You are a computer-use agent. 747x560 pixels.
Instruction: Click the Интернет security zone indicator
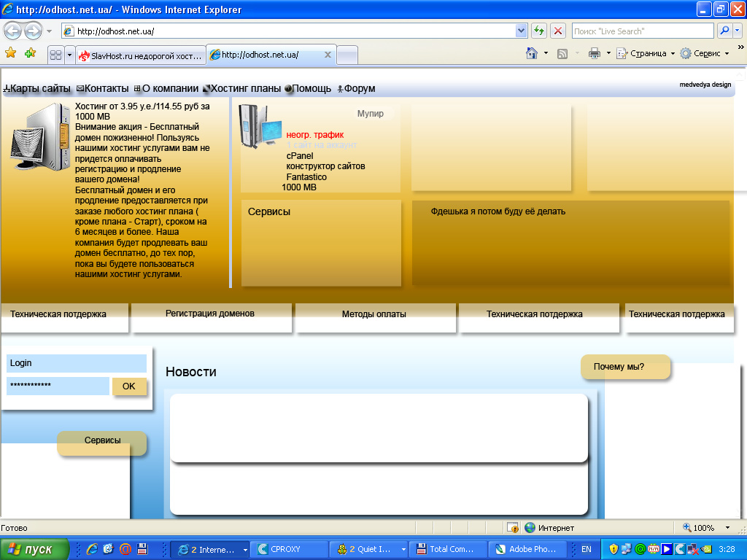click(549, 528)
